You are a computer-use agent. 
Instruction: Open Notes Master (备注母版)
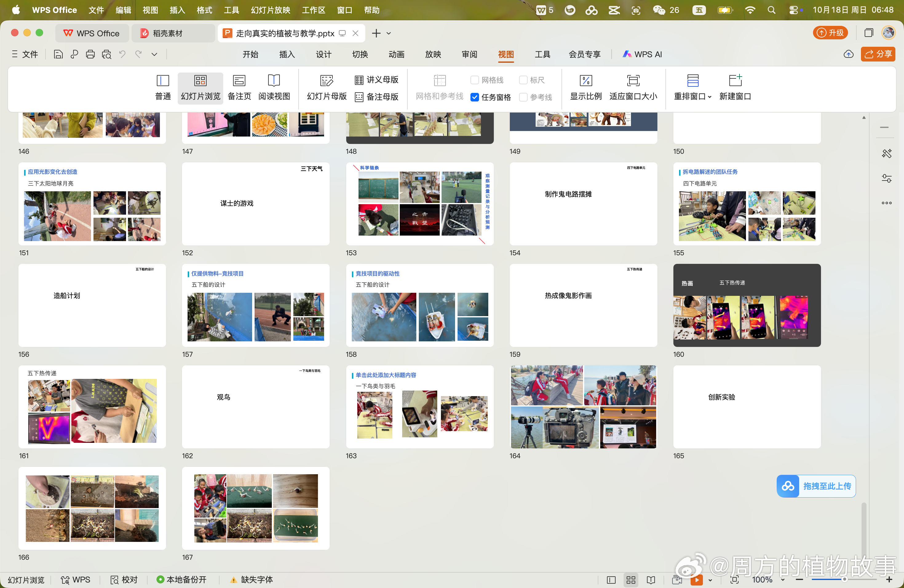tap(376, 97)
